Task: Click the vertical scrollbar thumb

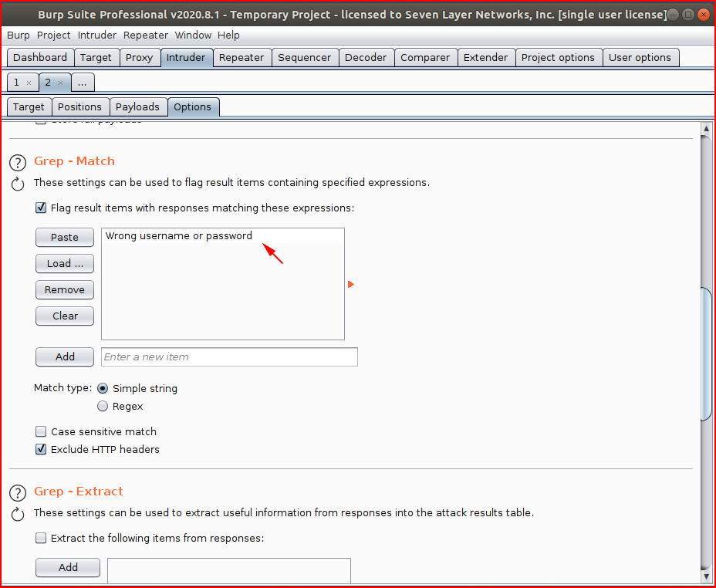Action: [706, 354]
